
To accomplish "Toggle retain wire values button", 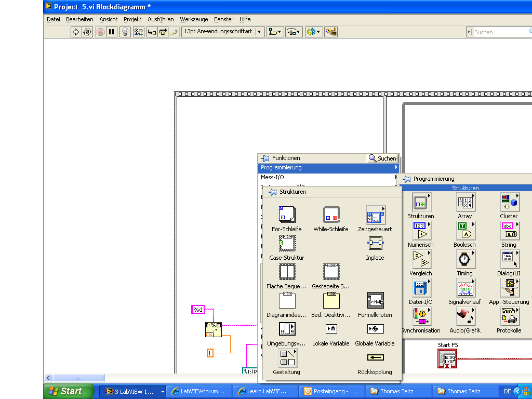I will [x=138, y=32].
